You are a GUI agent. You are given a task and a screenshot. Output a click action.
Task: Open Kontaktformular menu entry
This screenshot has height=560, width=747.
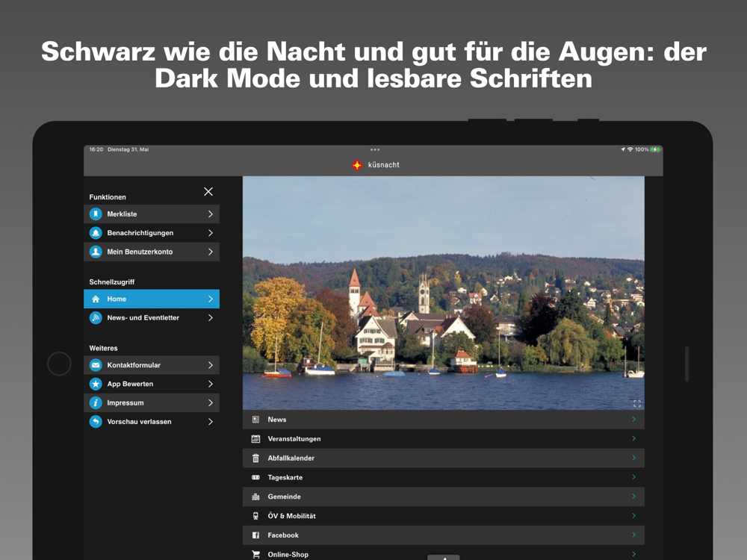pos(152,365)
